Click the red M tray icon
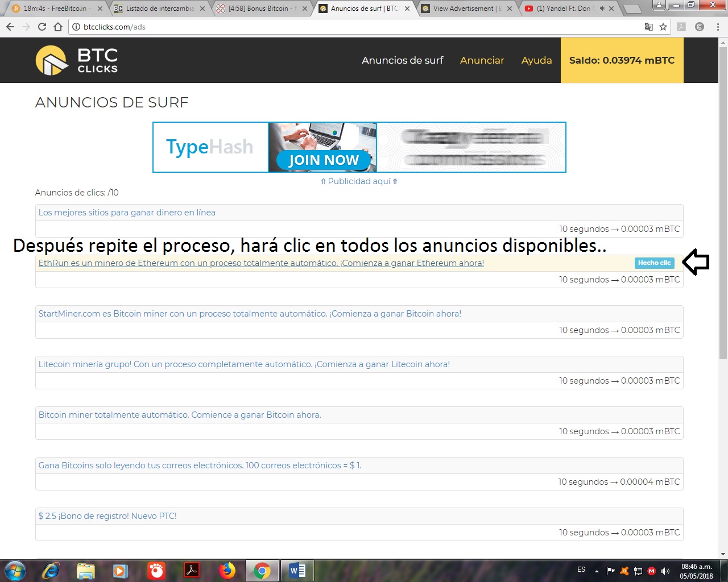Screen dimensions: 728x582 pyautogui.click(x=652, y=571)
